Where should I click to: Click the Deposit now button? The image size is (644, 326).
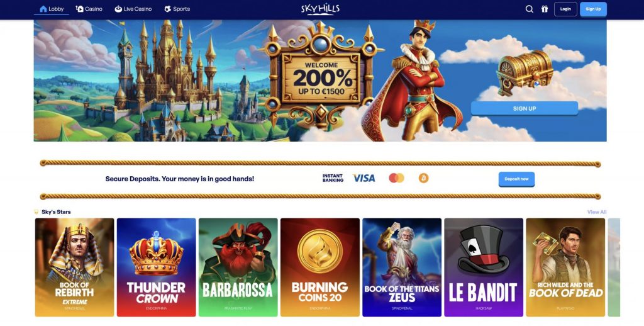pyautogui.click(x=517, y=179)
